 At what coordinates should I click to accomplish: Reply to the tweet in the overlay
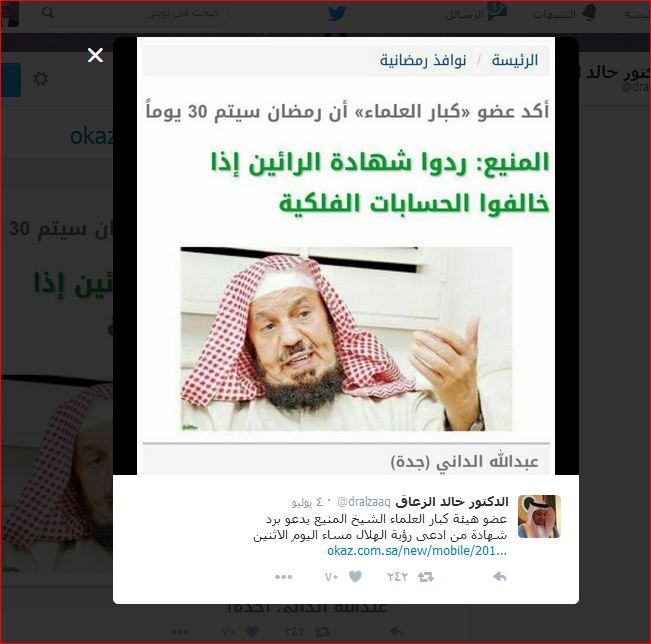tap(499, 577)
